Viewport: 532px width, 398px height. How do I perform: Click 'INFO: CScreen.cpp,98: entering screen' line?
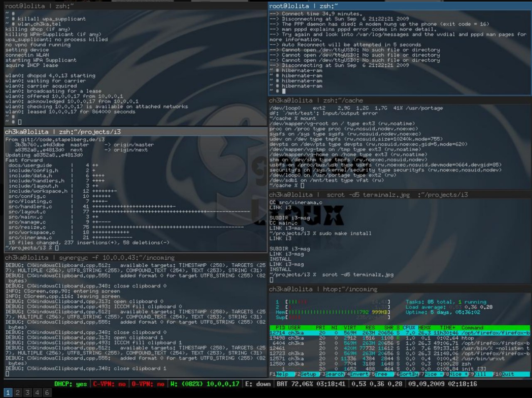click(63, 291)
